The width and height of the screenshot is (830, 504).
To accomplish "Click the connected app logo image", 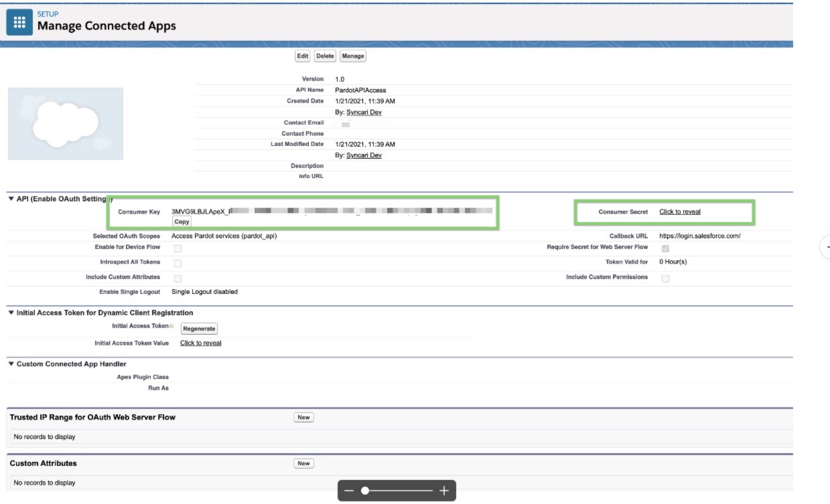I will [65, 122].
